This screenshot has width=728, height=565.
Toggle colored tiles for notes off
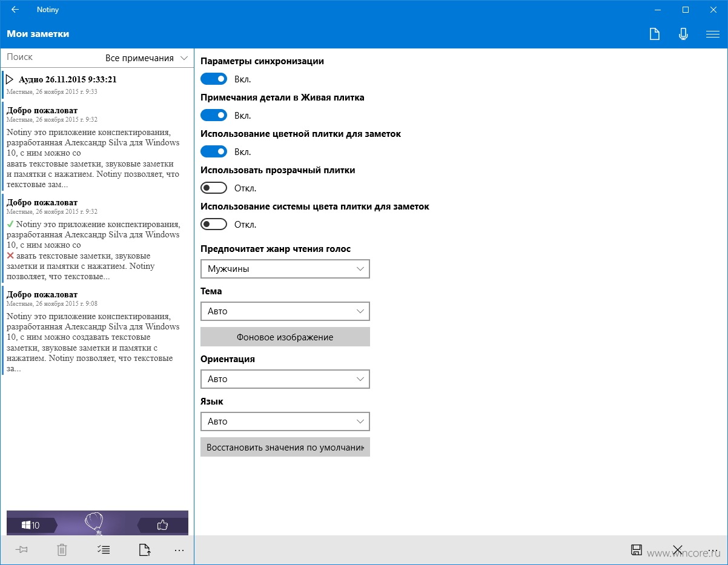point(214,151)
